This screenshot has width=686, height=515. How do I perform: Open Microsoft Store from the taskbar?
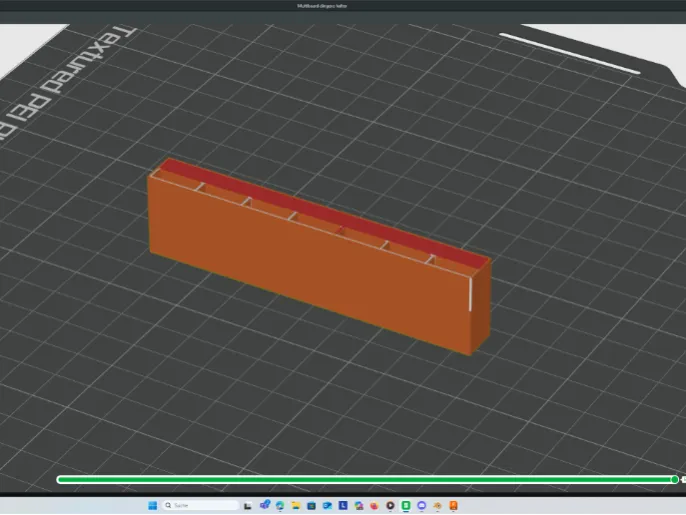(312, 505)
